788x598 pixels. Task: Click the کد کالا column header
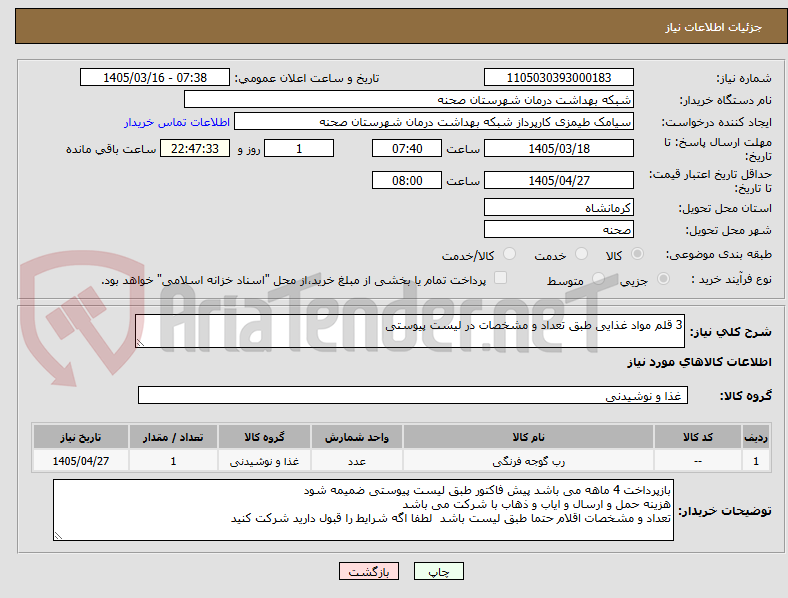pos(698,437)
